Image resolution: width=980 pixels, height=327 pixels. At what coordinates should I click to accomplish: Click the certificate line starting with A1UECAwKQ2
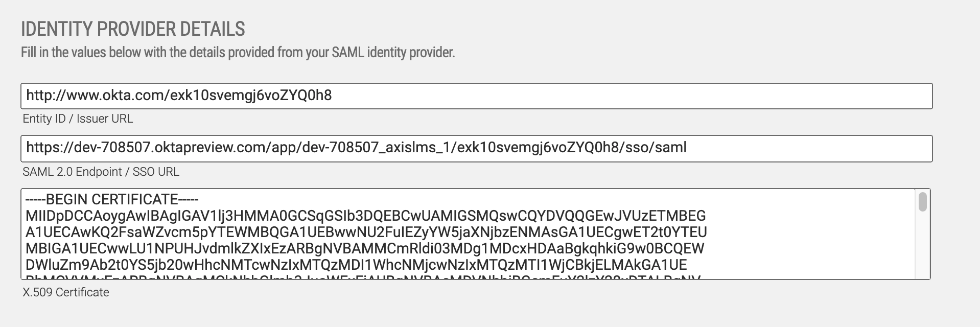(x=366, y=232)
